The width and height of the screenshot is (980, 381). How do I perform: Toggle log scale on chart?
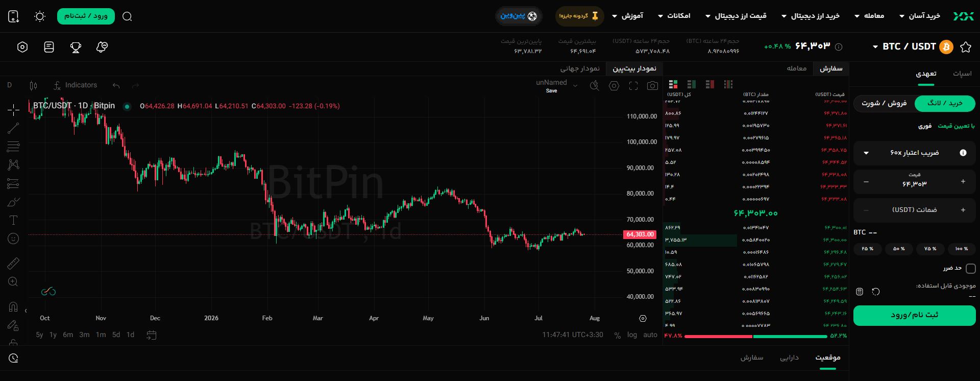tap(632, 335)
